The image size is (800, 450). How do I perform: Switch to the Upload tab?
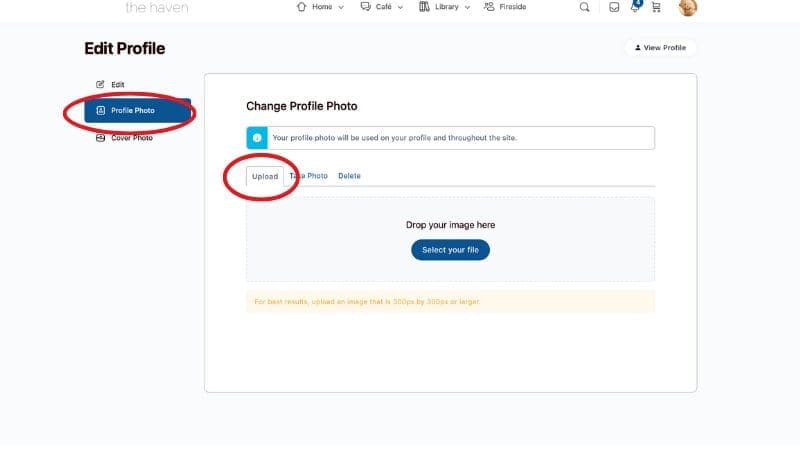pos(265,176)
